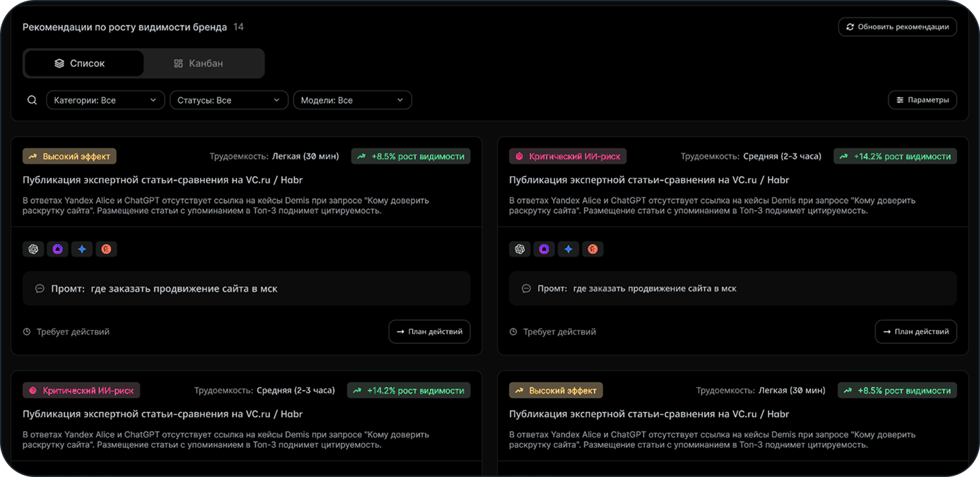The height and width of the screenshot is (477, 980).
Task: Click speech bubble icon in upper Высокий эффект card
Action: (40, 289)
